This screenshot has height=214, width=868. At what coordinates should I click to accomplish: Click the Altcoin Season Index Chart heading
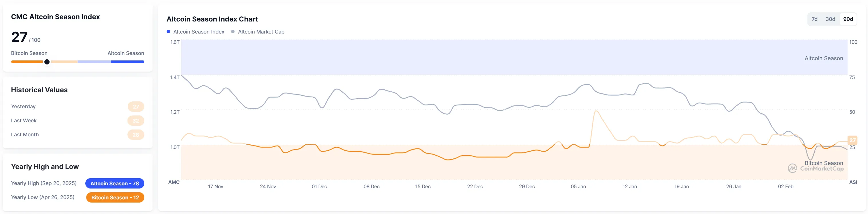point(212,19)
